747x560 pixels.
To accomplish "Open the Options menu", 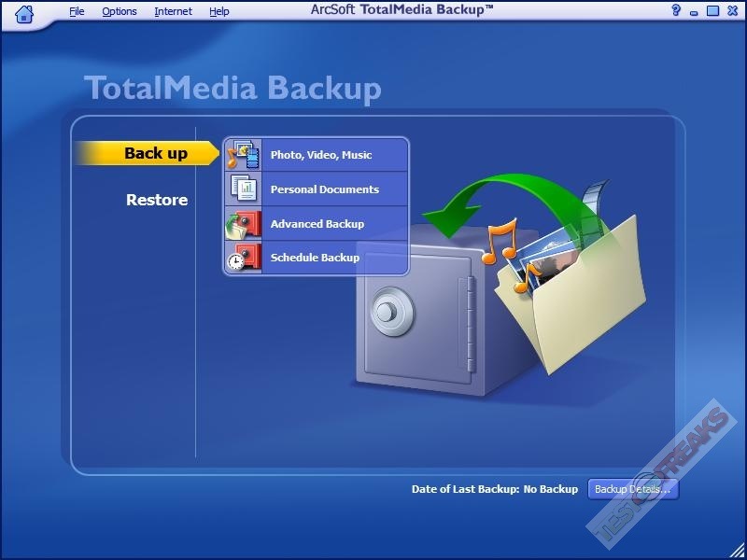I will 120,11.
